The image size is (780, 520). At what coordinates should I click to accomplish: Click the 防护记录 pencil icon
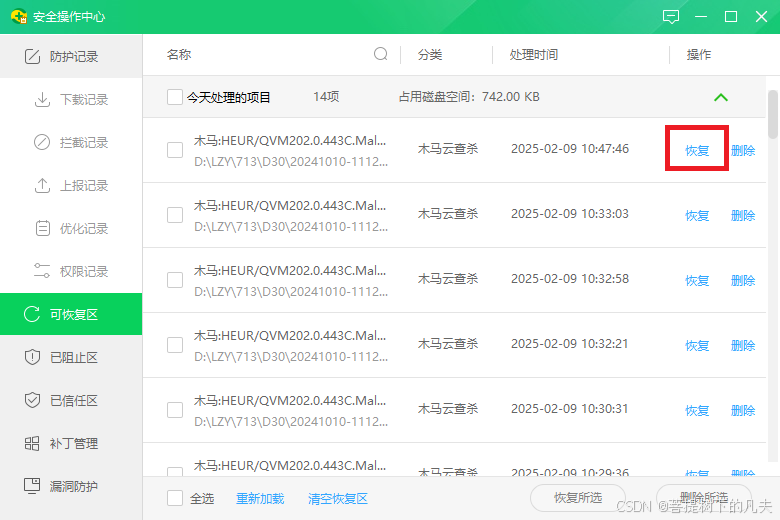(x=32, y=56)
